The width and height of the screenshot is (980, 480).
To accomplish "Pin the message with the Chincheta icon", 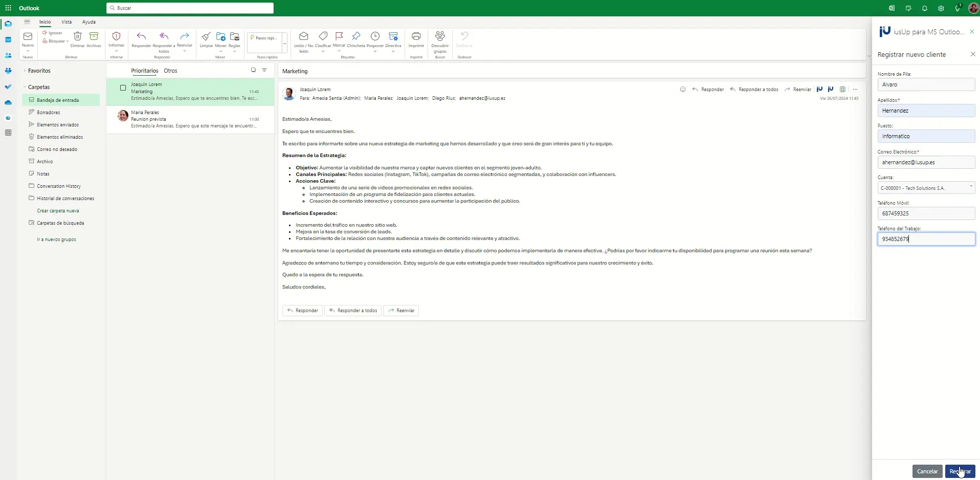I will pyautogui.click(x=356, y=37).
